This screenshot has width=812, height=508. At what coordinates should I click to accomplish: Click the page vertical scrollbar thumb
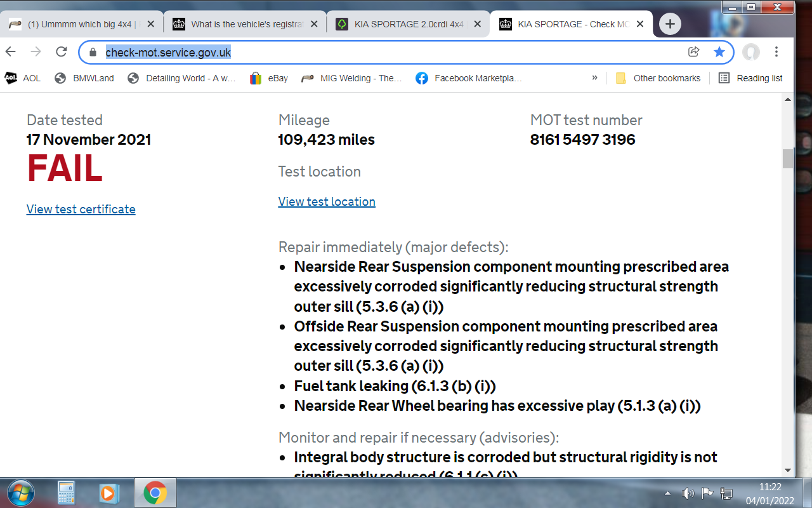[x=788, y=158]
